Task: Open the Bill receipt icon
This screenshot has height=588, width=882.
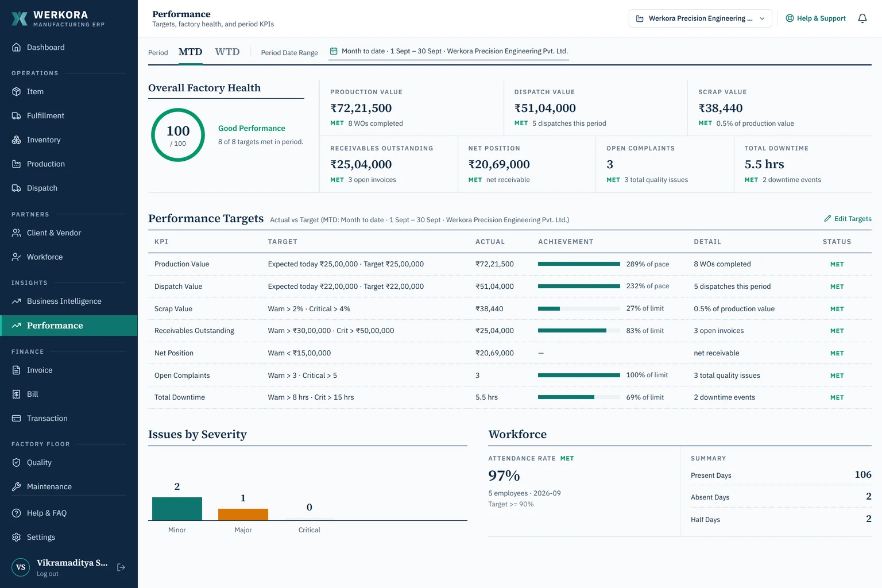Action: coord(17,394)
